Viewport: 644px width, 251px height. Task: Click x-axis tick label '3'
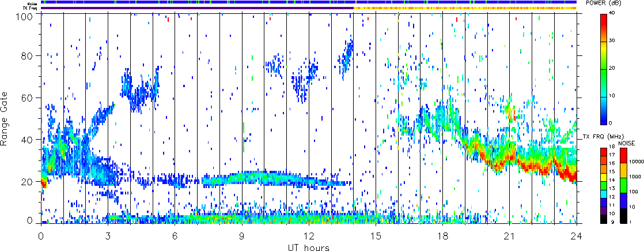tap(108, 236)
